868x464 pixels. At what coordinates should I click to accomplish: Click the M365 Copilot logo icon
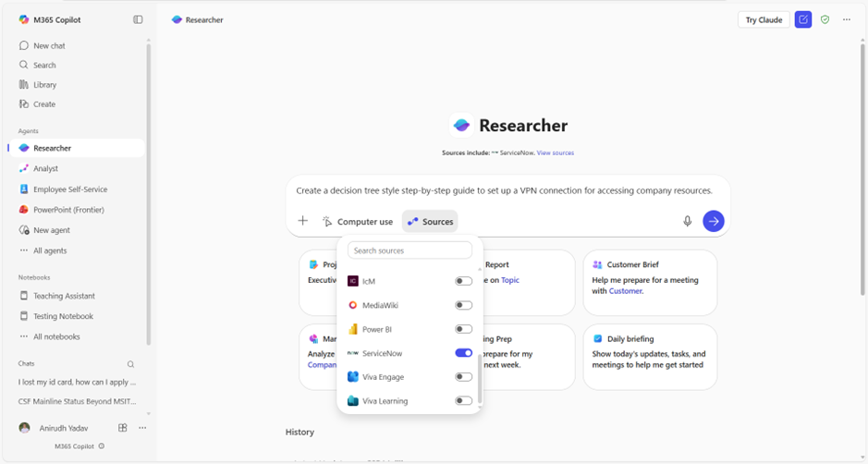click(24, 19)
